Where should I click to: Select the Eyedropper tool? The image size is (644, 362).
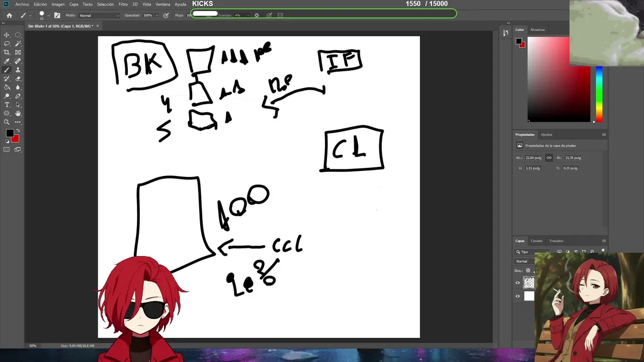(x=7, y=61)
